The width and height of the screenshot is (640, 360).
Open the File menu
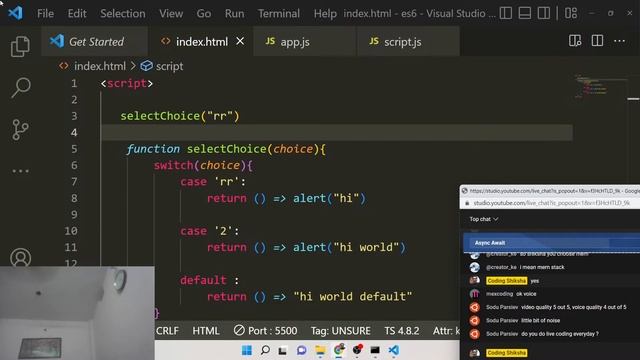click(x=45, y=13)
